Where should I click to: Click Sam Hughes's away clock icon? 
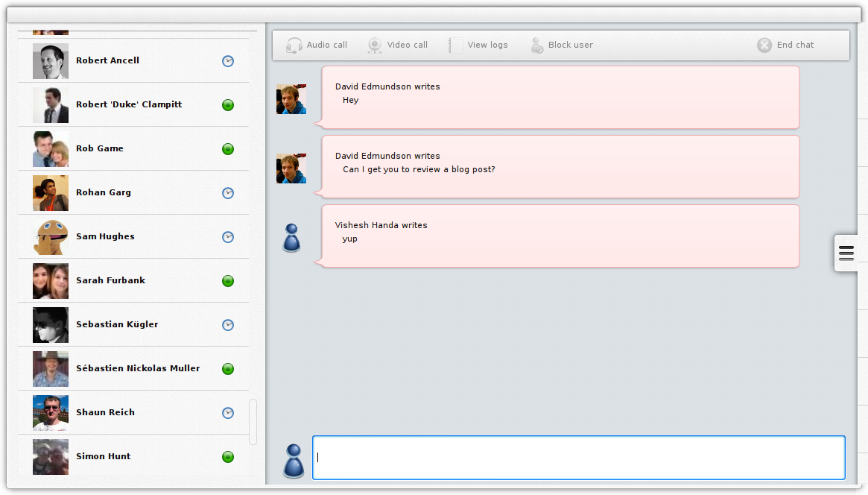(228, 237)
